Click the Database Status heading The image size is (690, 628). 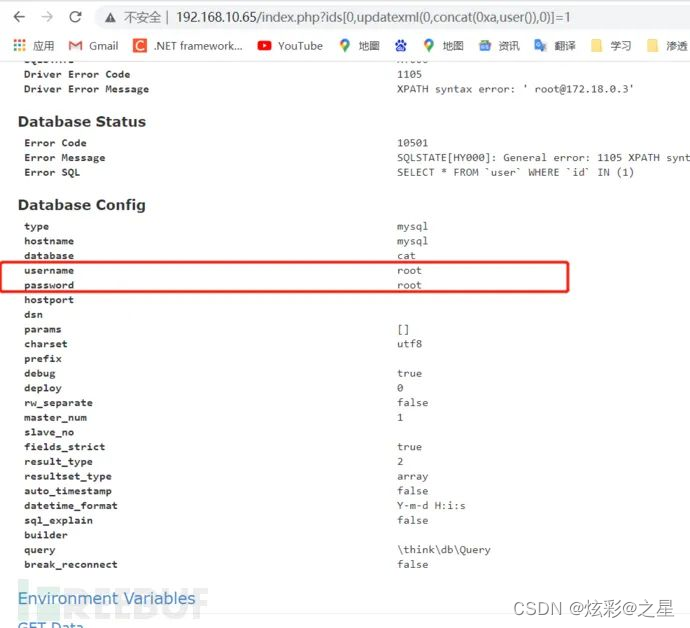[x=82, y=121]
